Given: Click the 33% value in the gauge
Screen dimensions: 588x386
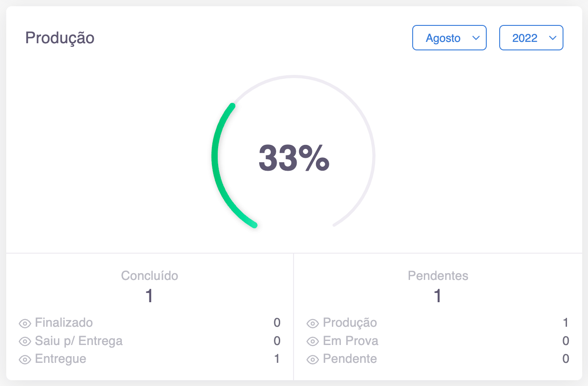Looking at the screenshot, I should pos(294,158).
